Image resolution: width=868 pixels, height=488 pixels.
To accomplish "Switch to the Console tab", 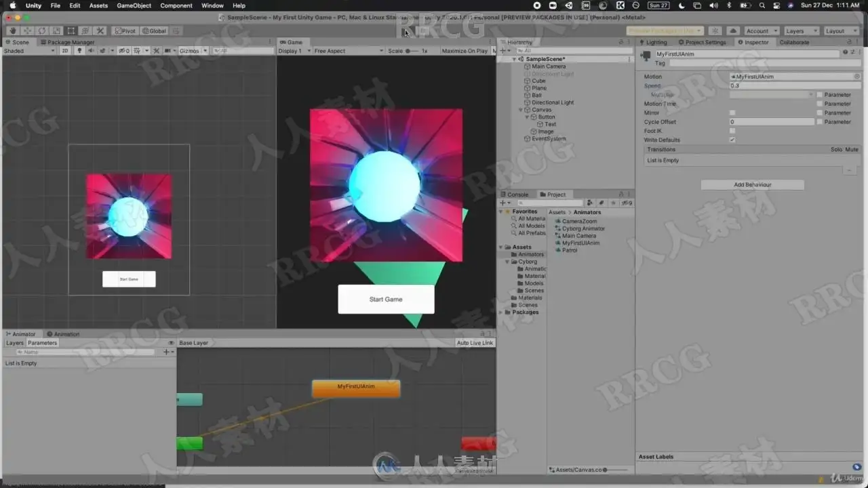I will (x=515, y=195).
